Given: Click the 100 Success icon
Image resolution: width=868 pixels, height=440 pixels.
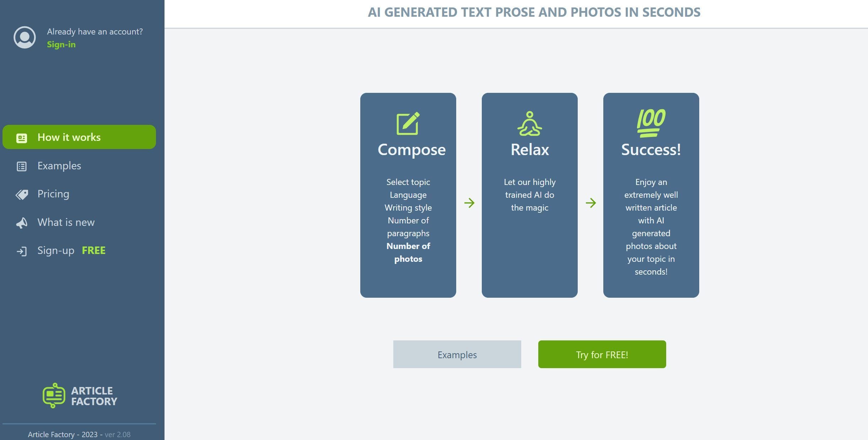Looking at the screenshot, I should pos(651,123).
